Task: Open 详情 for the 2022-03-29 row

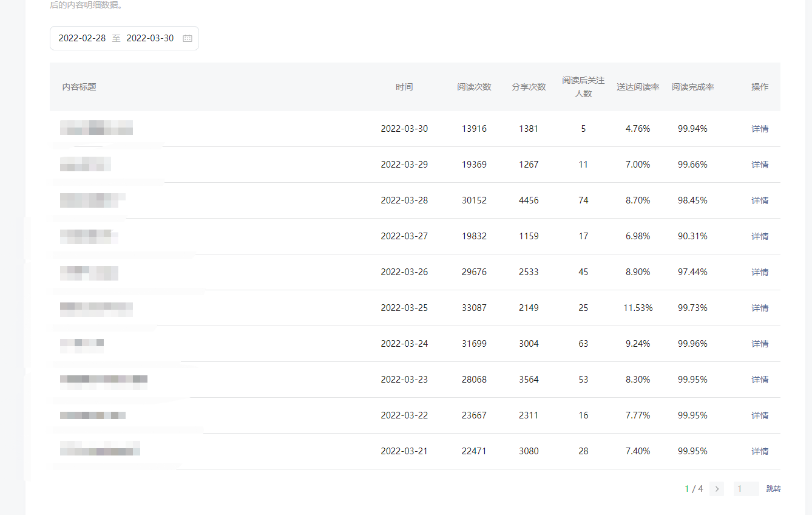Action: (x=760, y=165)
